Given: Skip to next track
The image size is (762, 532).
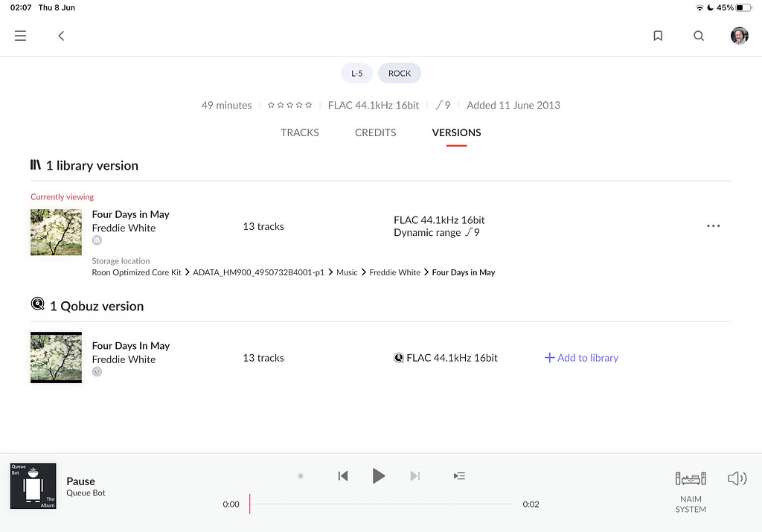Looking at the screenshot, I should tap(414, 475).
